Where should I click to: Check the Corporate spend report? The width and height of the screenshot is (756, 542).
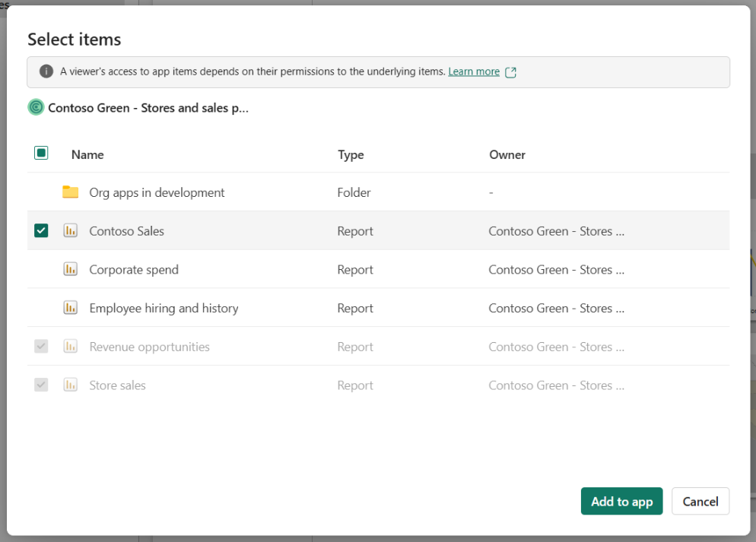(41, 269)
